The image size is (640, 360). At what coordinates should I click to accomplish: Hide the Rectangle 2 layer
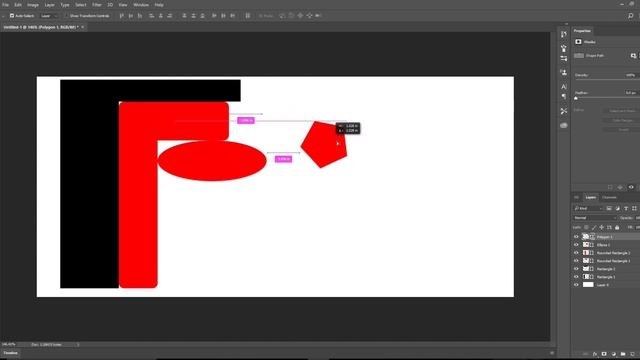[x=576, y=269]
